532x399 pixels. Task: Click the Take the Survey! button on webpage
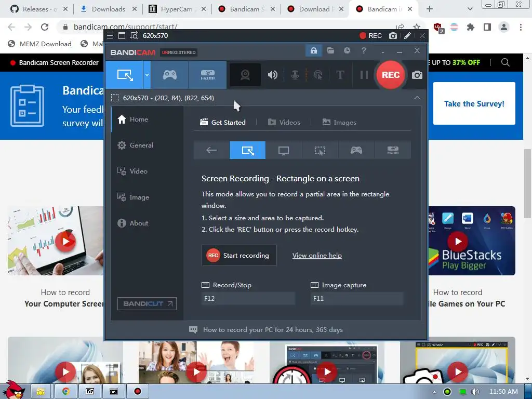click(x=474, y=103)
